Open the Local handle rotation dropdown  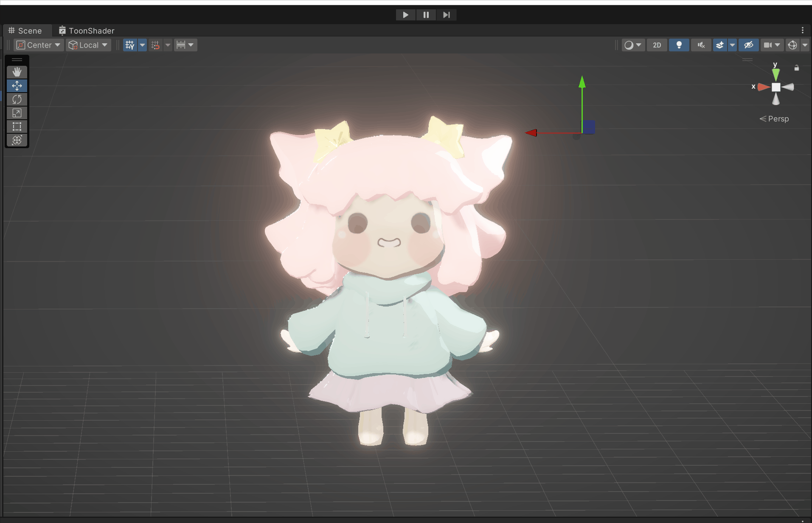89,45
